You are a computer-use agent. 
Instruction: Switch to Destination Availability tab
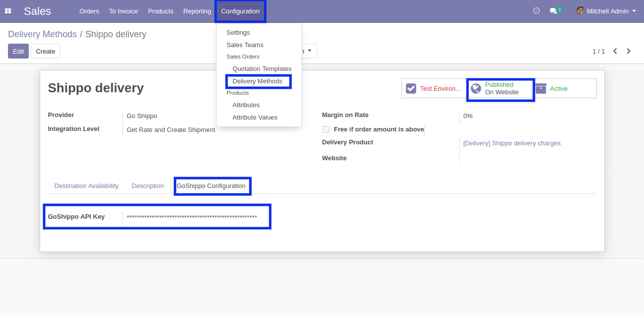click(86, 186)
